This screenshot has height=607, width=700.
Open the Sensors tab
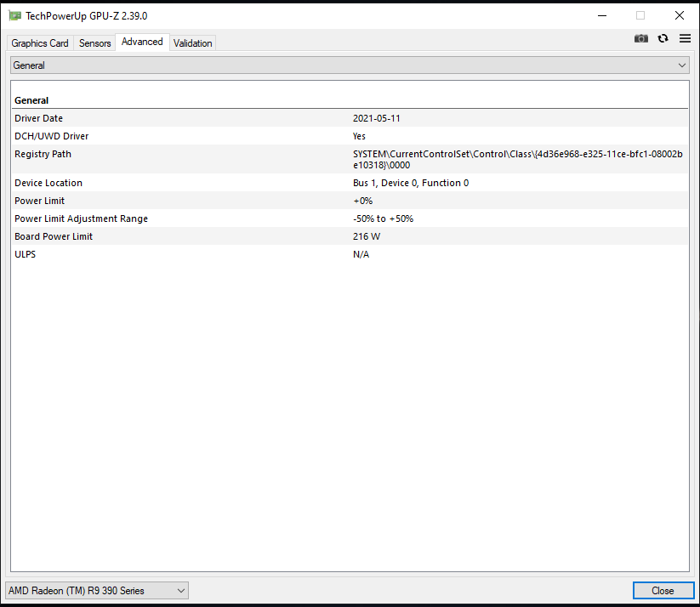[94, 43]
